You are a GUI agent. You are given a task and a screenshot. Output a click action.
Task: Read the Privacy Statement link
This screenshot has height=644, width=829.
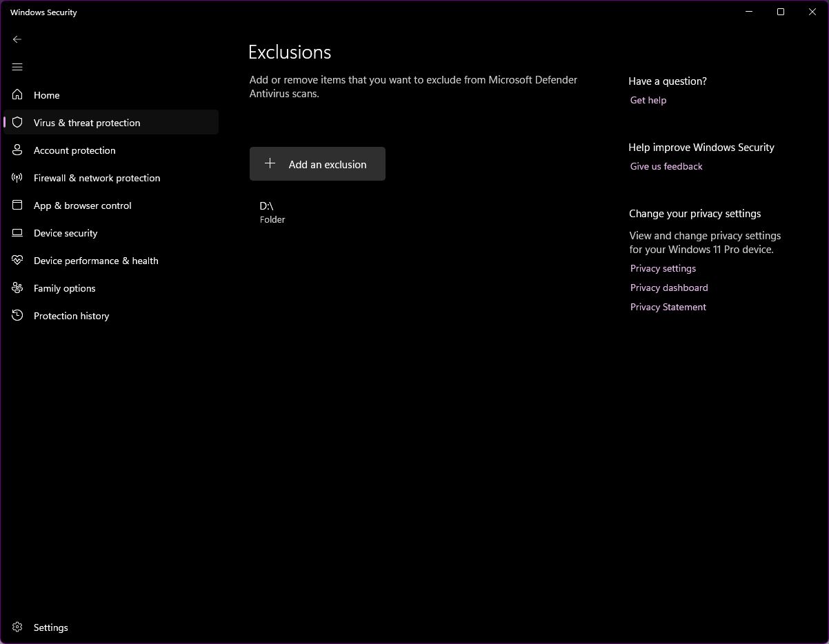(x=668, y=307)
